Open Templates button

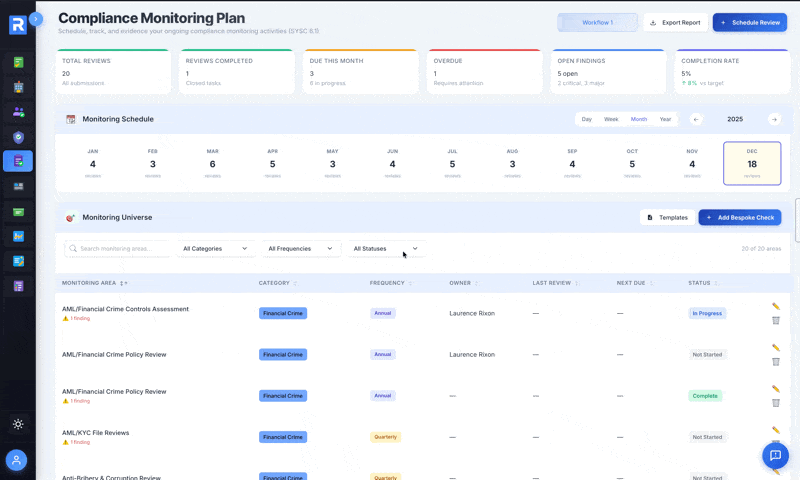click(x=667, y=217)
